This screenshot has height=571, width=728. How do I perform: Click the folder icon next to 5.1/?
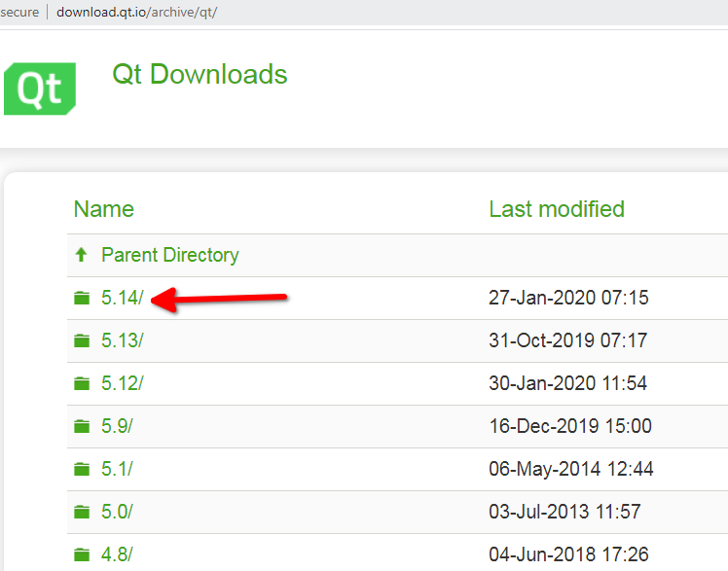tap(82, 470)
